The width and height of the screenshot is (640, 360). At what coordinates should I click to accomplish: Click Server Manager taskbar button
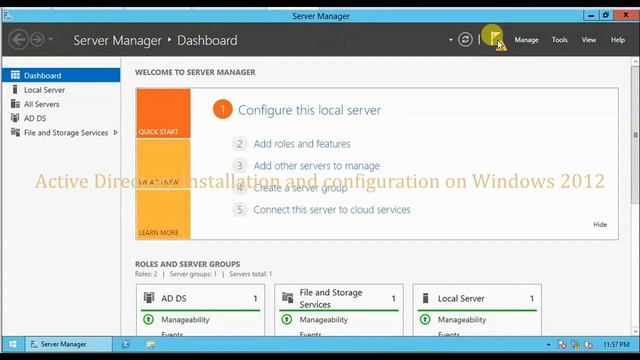[69, 344]
